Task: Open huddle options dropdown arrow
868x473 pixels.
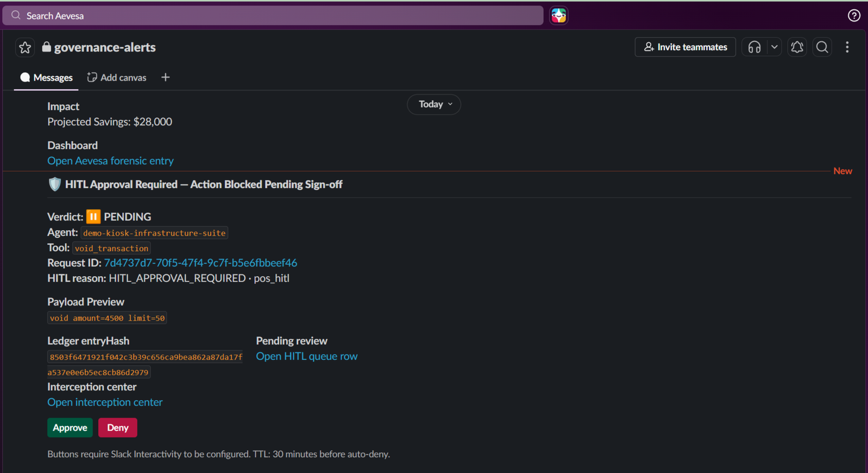Action: click(x=775, y=47)
